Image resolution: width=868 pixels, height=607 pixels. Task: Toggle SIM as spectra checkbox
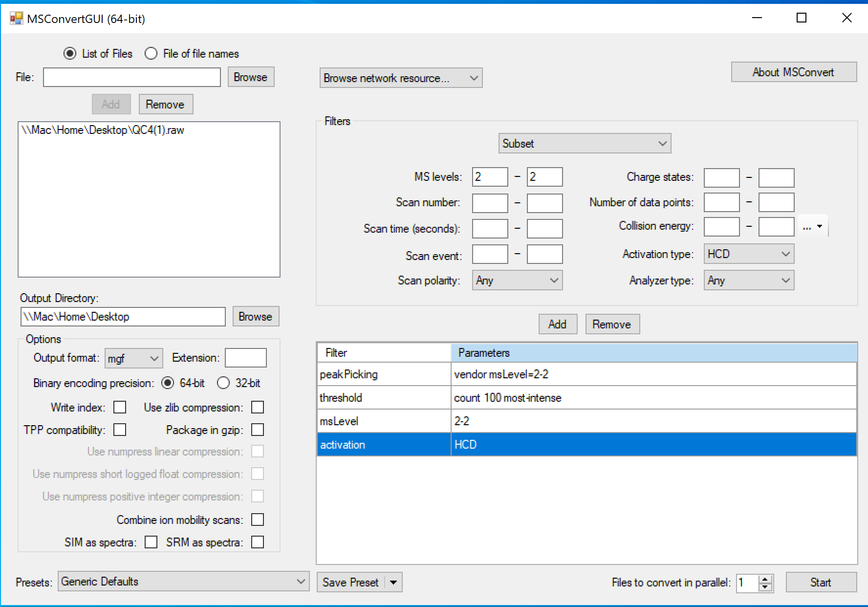click(x=151, y=542)
